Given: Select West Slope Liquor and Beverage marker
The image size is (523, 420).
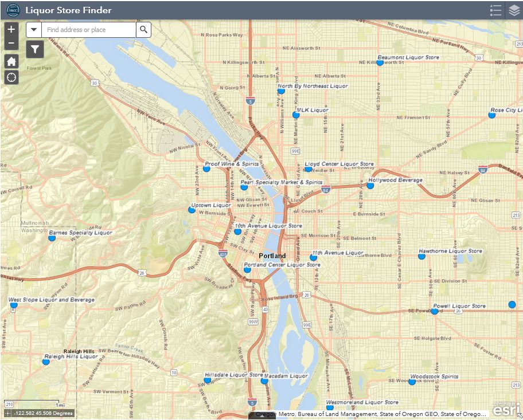Looking at the screenshot, I should coord(14,304).
